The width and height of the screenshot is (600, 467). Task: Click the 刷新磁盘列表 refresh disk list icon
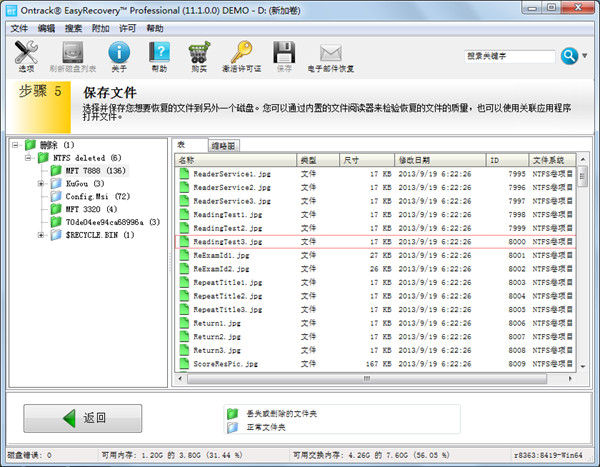coord(74,56)
